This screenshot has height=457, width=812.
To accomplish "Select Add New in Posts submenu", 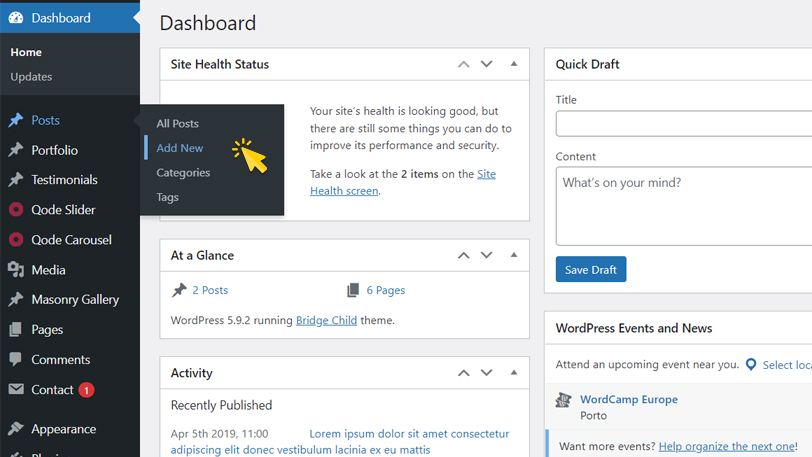I will tap(180, 148).
